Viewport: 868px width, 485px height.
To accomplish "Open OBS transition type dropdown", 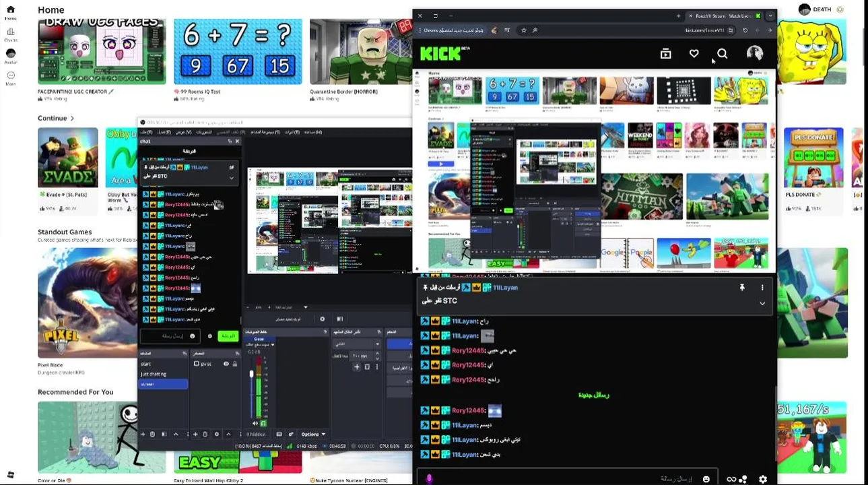I will pos(357,344).
